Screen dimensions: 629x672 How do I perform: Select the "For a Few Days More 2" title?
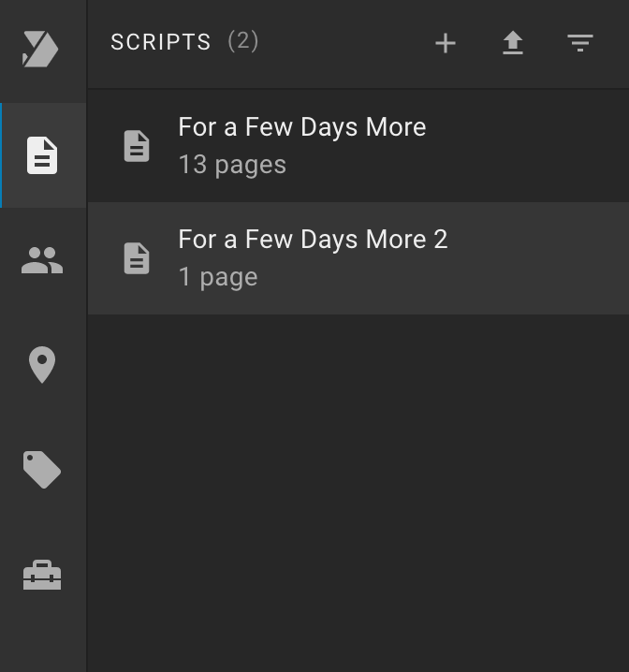[x=313, y=240]
